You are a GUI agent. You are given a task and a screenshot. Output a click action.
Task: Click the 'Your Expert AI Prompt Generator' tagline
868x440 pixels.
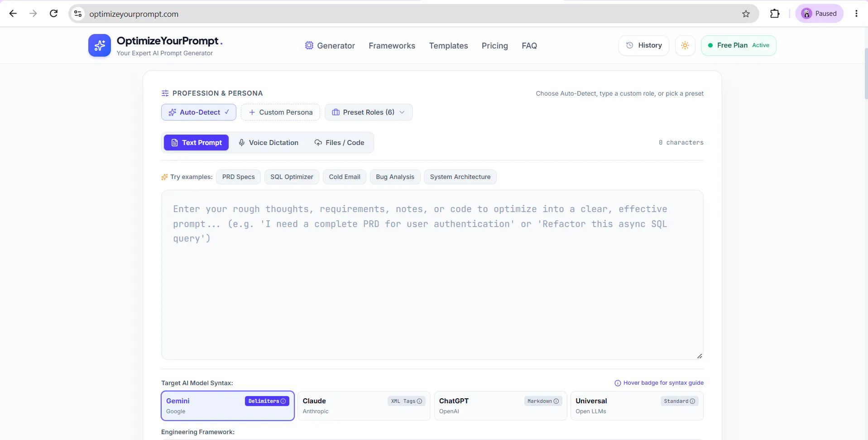click(165, 53)
